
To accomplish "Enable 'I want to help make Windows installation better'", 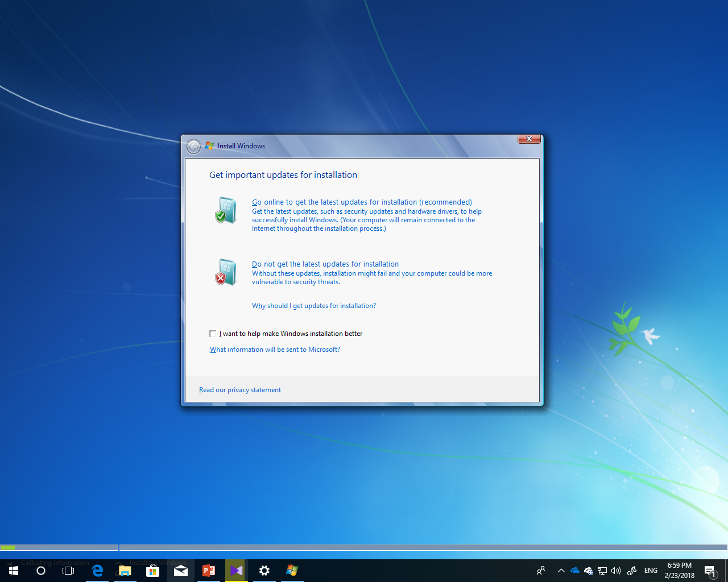I will [x=213, y=334].
